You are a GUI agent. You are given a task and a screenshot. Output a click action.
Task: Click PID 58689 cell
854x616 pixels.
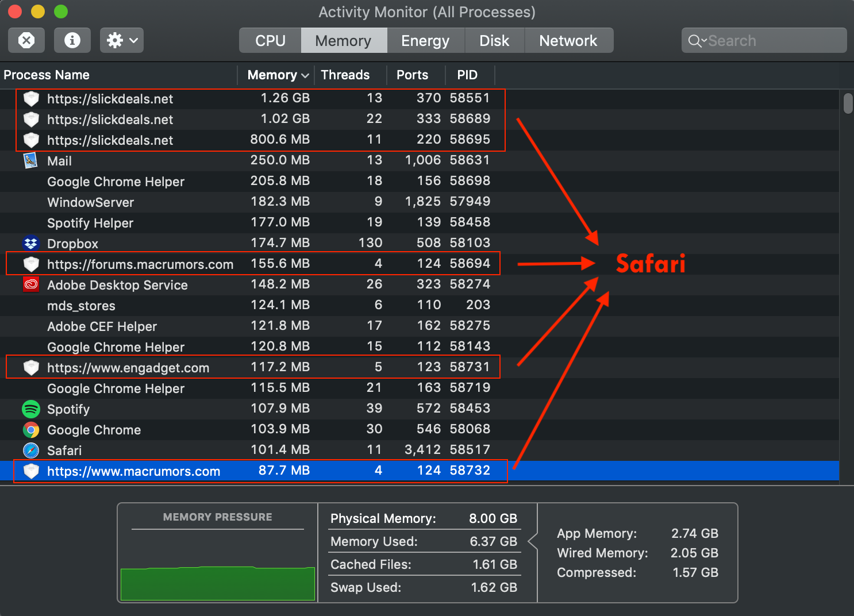pos(470,119)
